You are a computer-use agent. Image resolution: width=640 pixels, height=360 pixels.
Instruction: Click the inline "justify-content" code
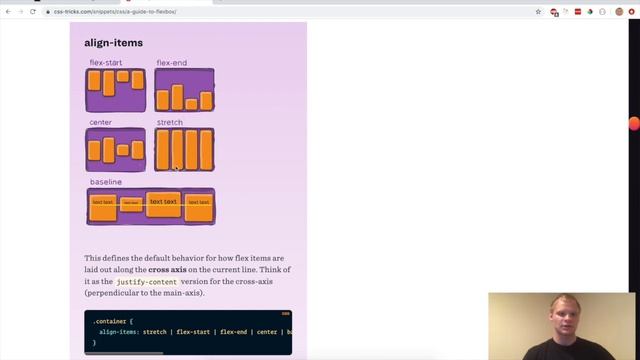pyautogui.click(x=147, y=282)
